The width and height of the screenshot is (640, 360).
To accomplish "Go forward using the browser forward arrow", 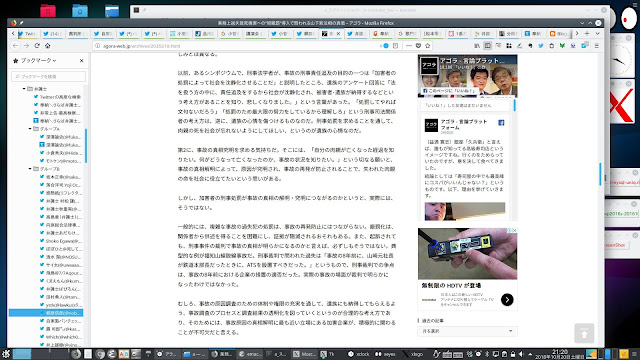I will pyautogui.click(x=26, y=46).
